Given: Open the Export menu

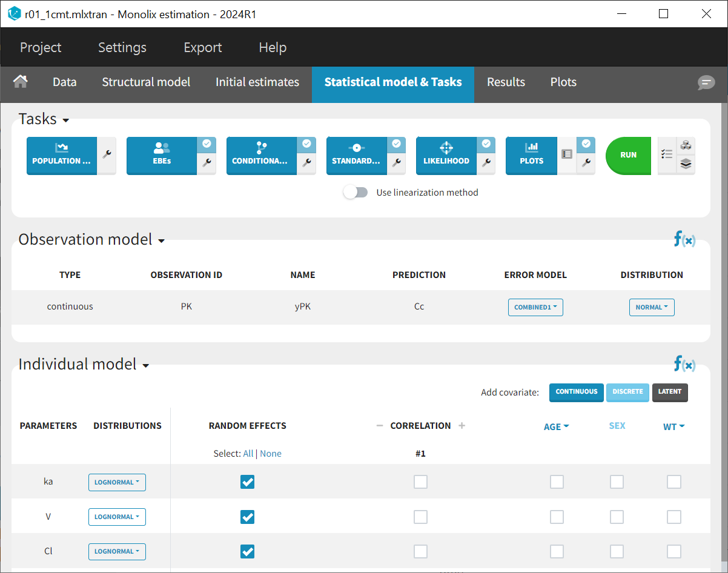Looking at the screenshot, I should 203,47.
